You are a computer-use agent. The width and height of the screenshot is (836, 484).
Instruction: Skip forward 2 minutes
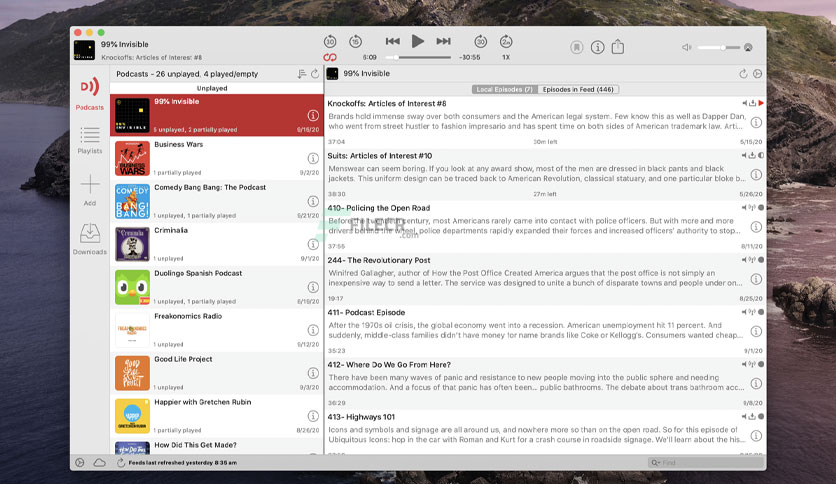point(506,41)
